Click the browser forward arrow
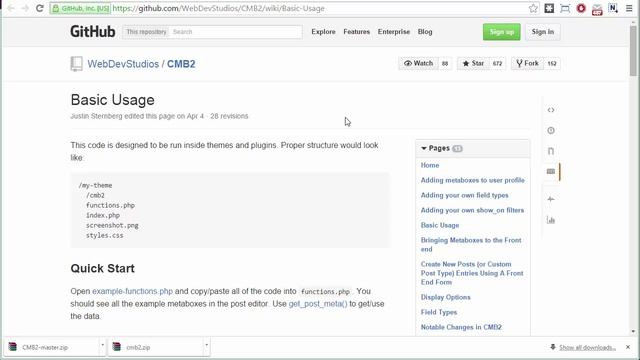 point(25,8)
